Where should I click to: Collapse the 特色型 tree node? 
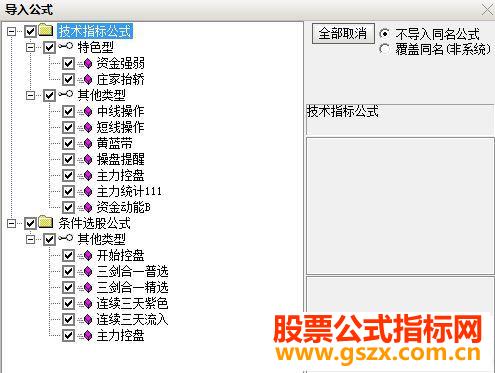tap(31, 47)
